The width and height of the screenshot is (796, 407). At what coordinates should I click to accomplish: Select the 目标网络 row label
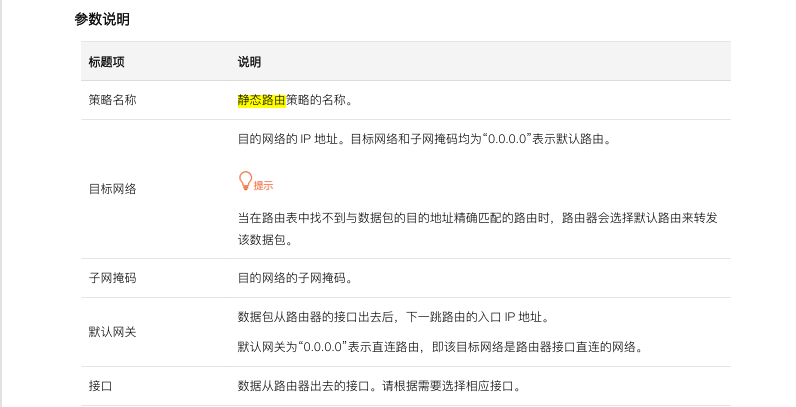[112, 188]
